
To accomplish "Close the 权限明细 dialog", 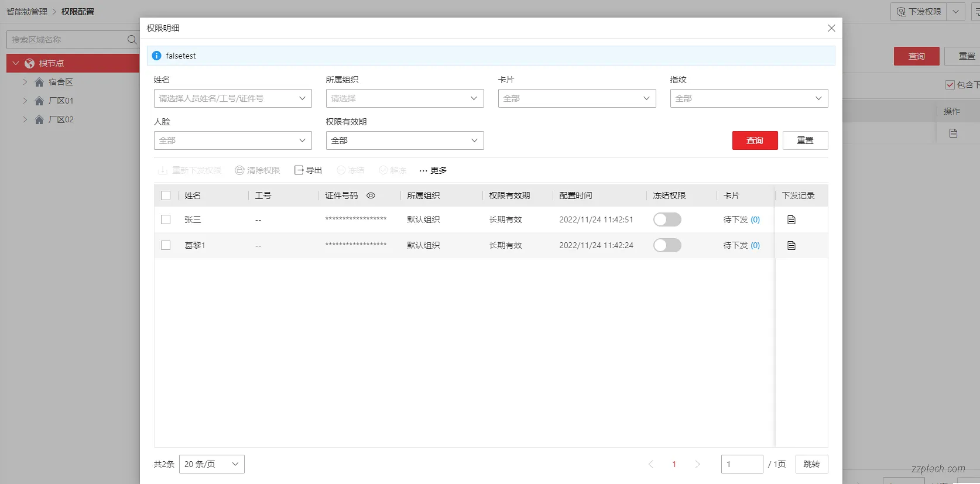I will tap(831, 28).
